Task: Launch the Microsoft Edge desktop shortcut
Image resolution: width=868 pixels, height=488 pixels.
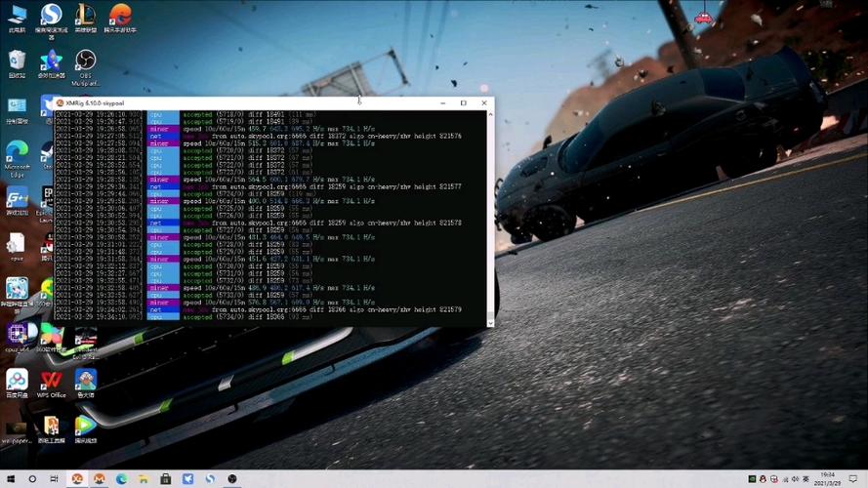Action: 18,159
